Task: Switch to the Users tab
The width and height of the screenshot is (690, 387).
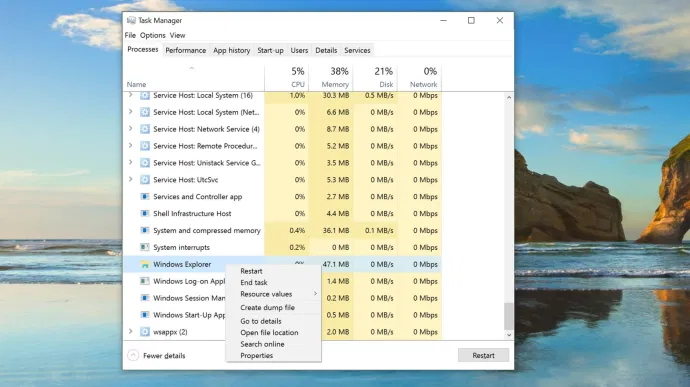Action: [x=299, y=50]
